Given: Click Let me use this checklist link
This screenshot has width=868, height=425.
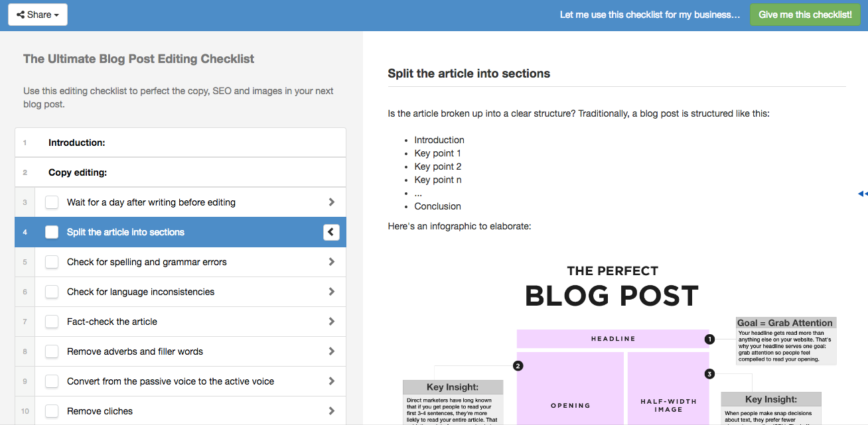Looking at the screenshot, I should point(650,15).
